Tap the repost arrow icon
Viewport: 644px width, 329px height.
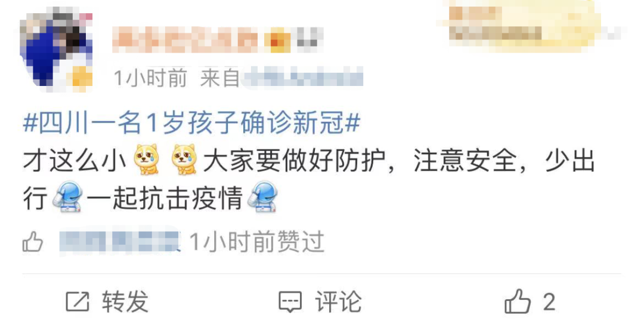pos(77,302)
